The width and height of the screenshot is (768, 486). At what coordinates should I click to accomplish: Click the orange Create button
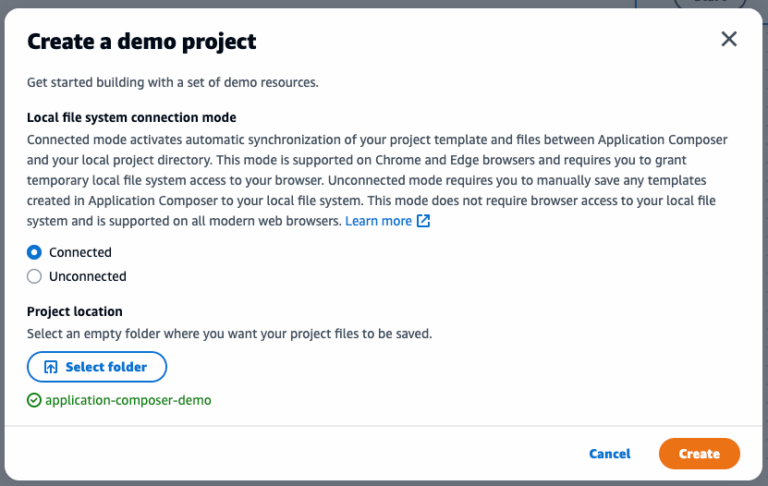pyautogui.click(x=699, y=453)
